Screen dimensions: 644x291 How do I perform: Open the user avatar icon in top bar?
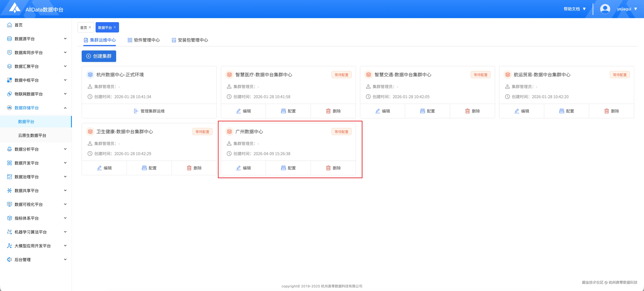(605, 8)
